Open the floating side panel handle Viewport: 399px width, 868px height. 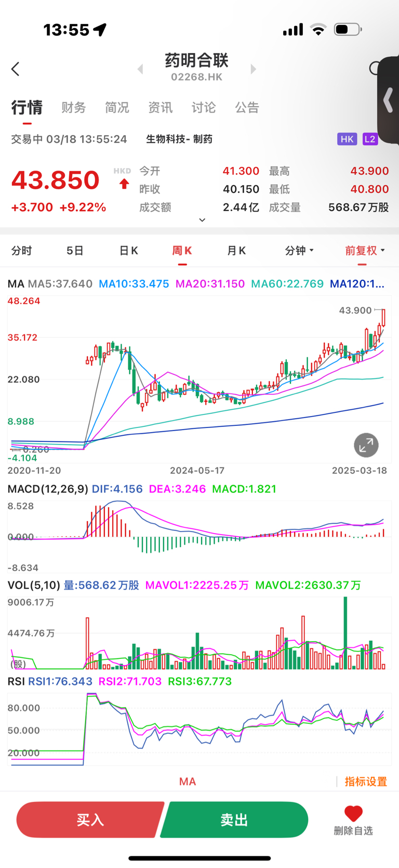pyautogui.click(x=388, y=100)
